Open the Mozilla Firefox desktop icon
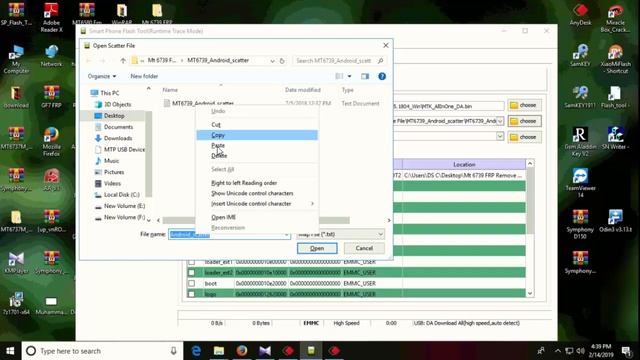This screenshot has height=360, width=640. pos(51,142)
